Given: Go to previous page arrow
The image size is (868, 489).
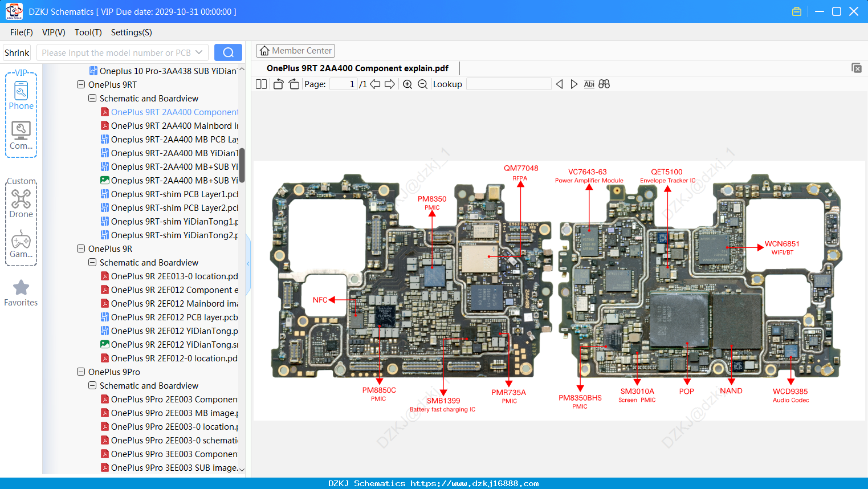Looking at the screenshot, I should coord(375,84).
